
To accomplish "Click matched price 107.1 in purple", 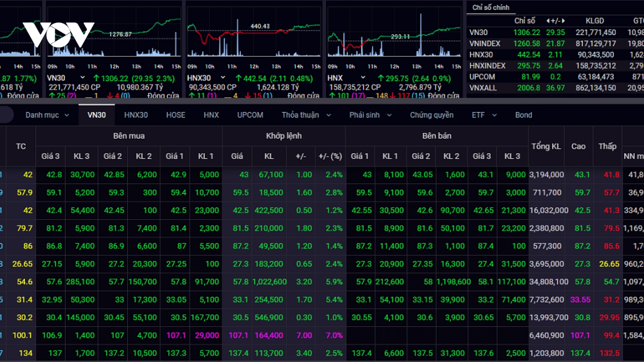I will click(x=238, y=335).
